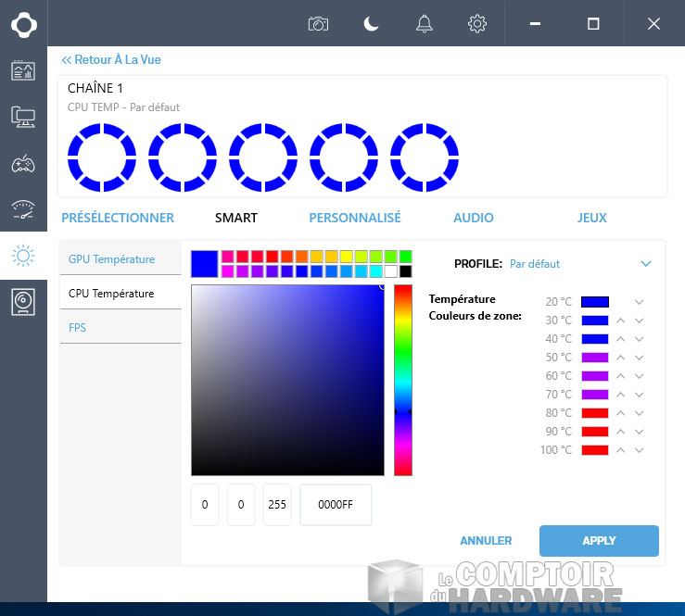Select the 80 °C red color swatch

(x=594, y=413)
